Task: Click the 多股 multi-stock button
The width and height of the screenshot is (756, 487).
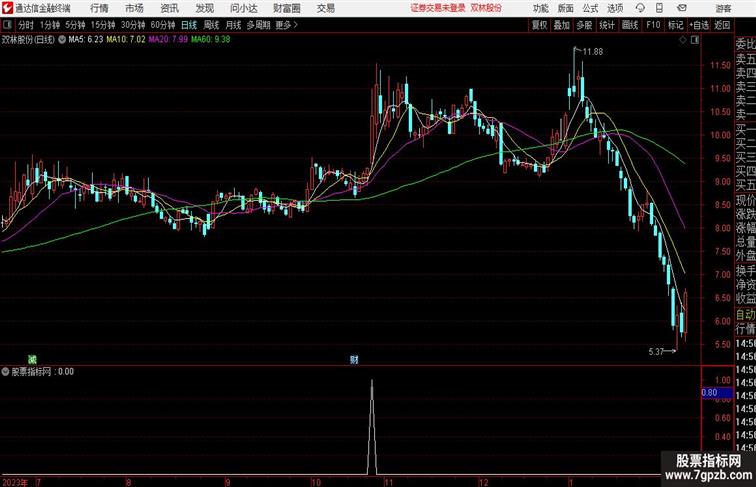Action: pos(584,25)
